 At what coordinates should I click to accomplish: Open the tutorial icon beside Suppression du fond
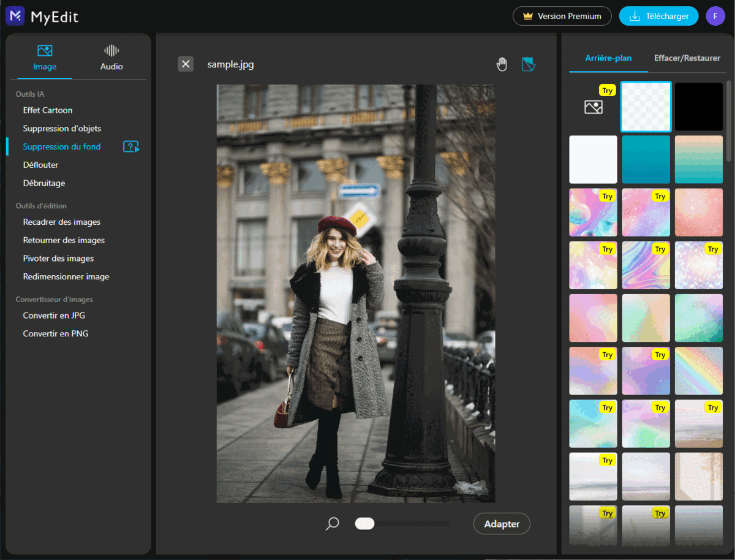(131, 146)
